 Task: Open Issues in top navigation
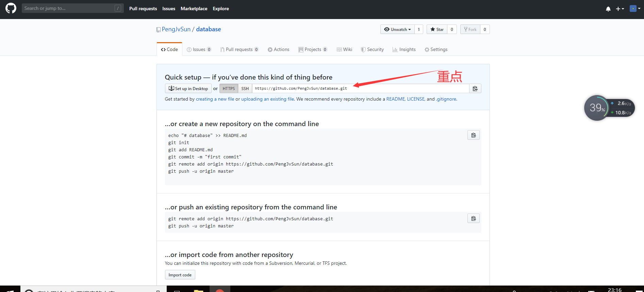pyautogui.click(x=169, y=8)
